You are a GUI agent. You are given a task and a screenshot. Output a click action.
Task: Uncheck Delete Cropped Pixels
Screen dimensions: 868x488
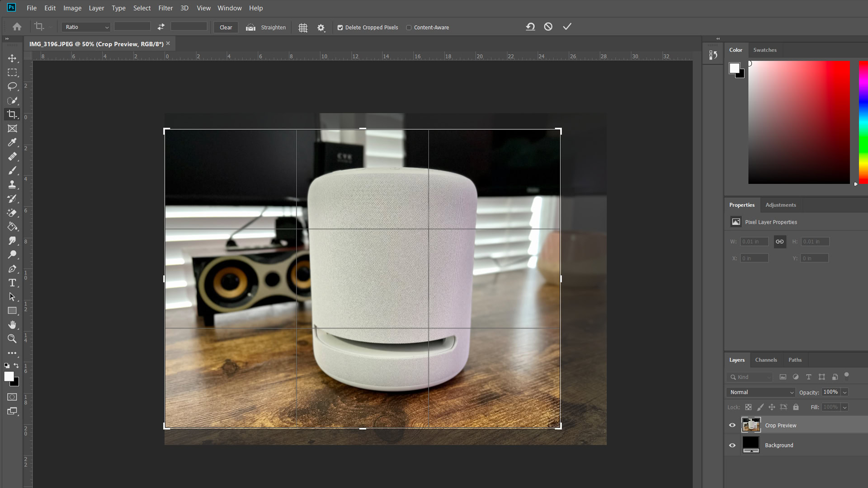[x=340, y=28]
